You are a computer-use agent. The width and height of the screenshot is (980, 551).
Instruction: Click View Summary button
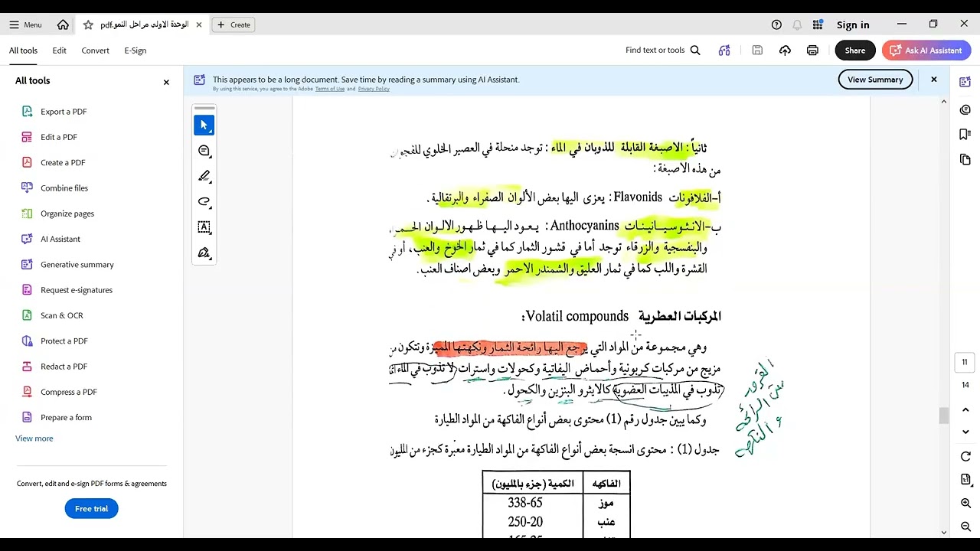click(x=875, y=80)
